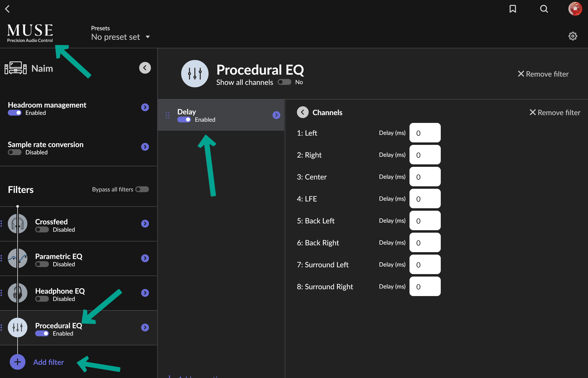Select the Procedural EQ filter entry

tap(58, 326)
